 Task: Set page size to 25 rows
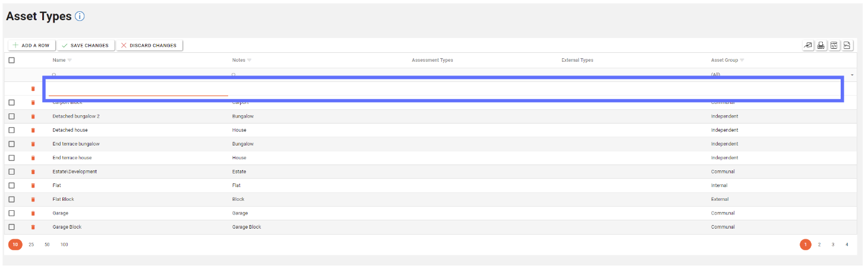click(x=31, y=244)
